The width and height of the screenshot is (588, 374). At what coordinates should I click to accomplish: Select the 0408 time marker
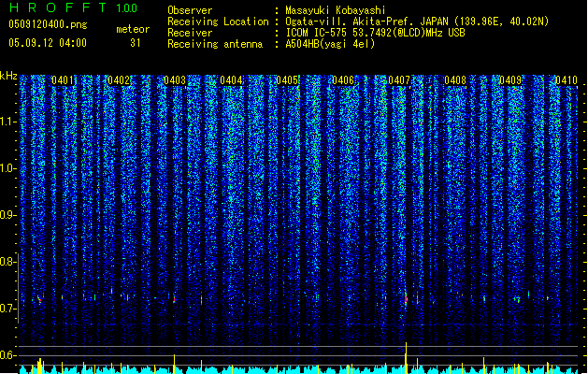coord(455,80)
